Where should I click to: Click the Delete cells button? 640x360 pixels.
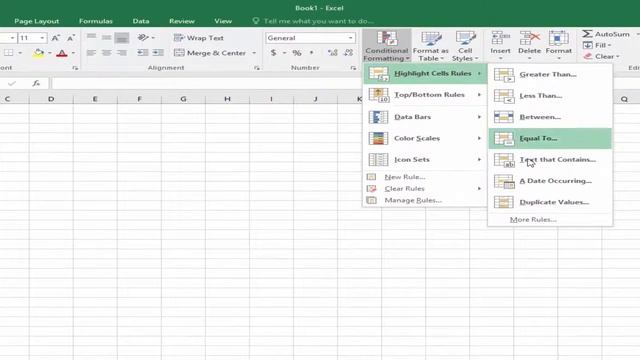pos(529,46)
